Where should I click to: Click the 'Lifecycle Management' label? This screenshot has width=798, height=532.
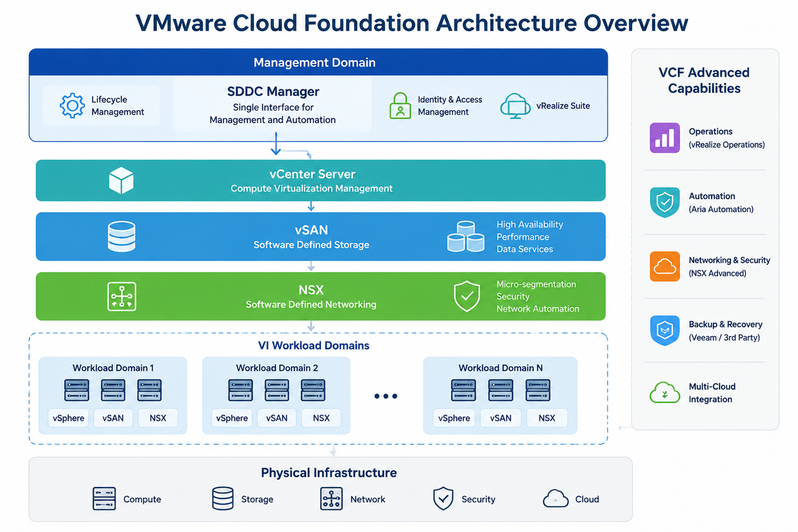click(x=117, y=105)
